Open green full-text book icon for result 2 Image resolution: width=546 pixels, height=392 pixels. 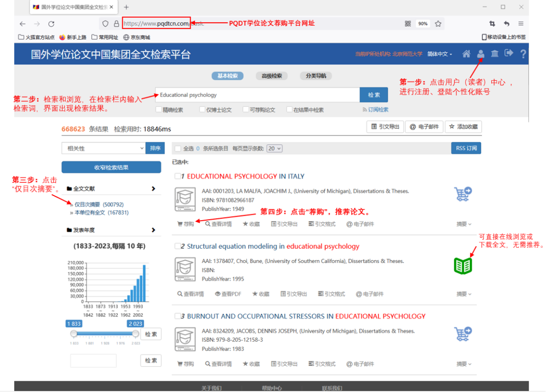pos(463,266)
